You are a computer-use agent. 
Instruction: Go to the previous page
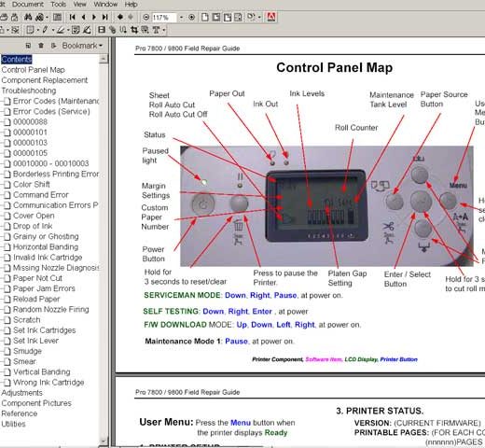pyautogui.click(x=83, y=17)
